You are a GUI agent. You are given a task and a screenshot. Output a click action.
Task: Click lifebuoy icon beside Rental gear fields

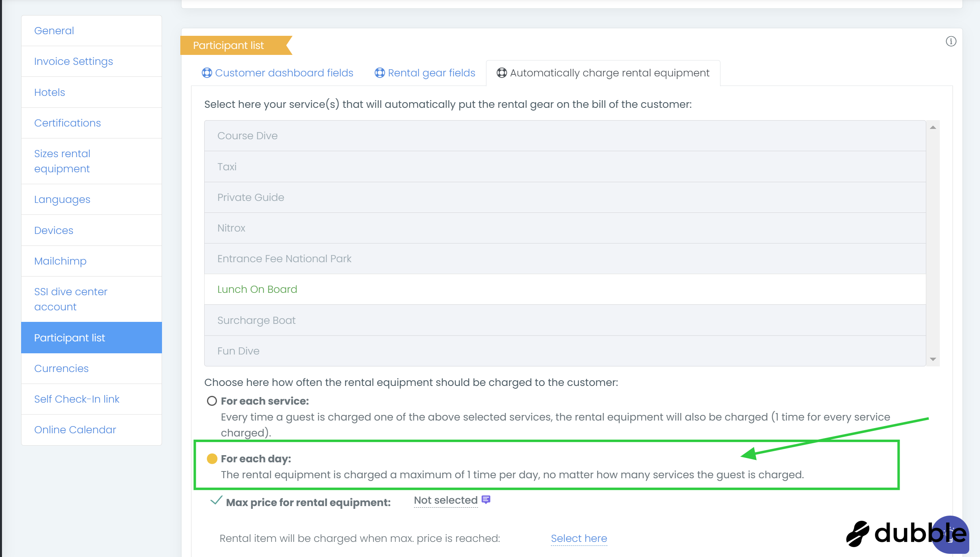pos(380,73)
